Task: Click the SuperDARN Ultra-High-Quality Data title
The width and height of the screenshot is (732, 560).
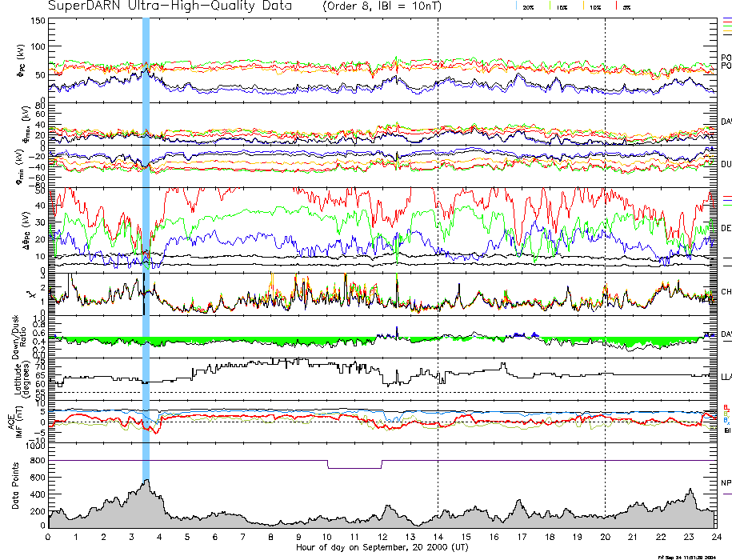Action: click(x=170, y=6)
